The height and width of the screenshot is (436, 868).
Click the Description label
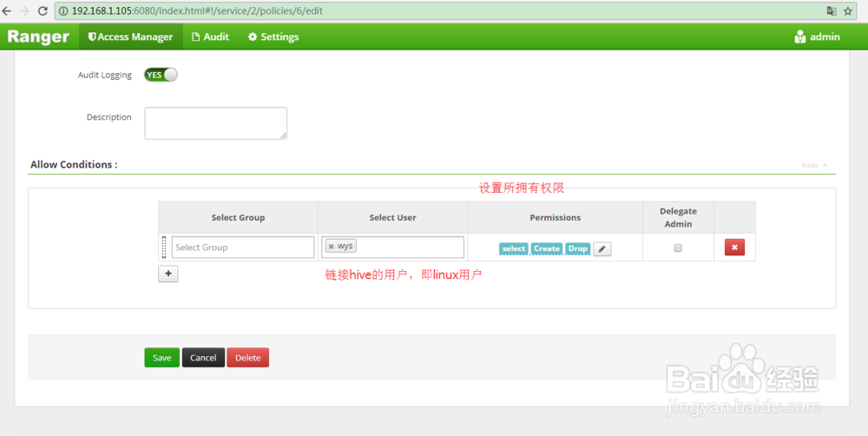(x=109, y=117)
